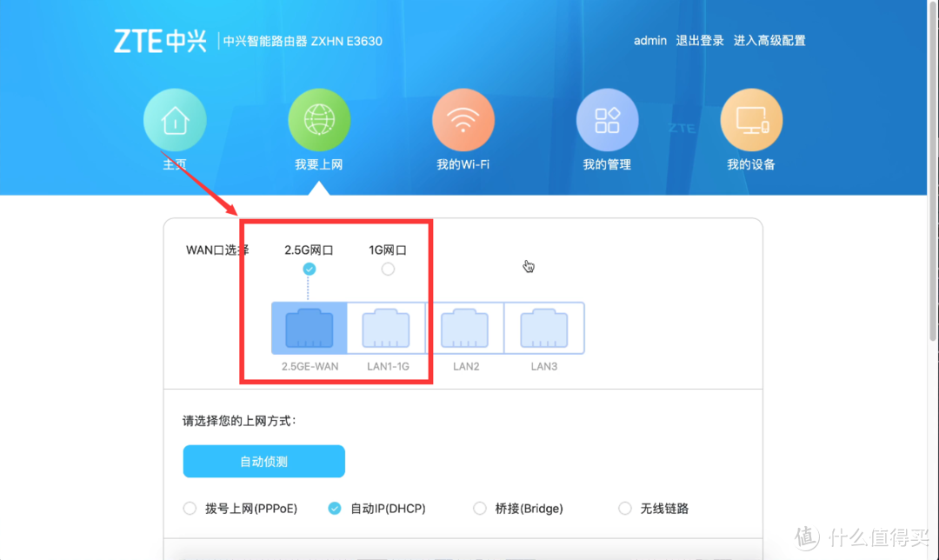939x560 pixels.
Task: Enable the 自动IP(DHCP) option
Action: click(334, 508)
